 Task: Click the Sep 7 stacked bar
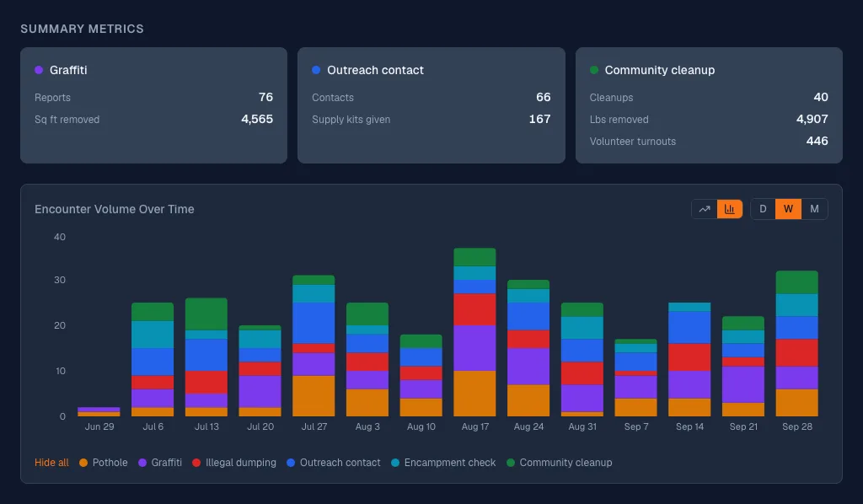coord(635,378)
